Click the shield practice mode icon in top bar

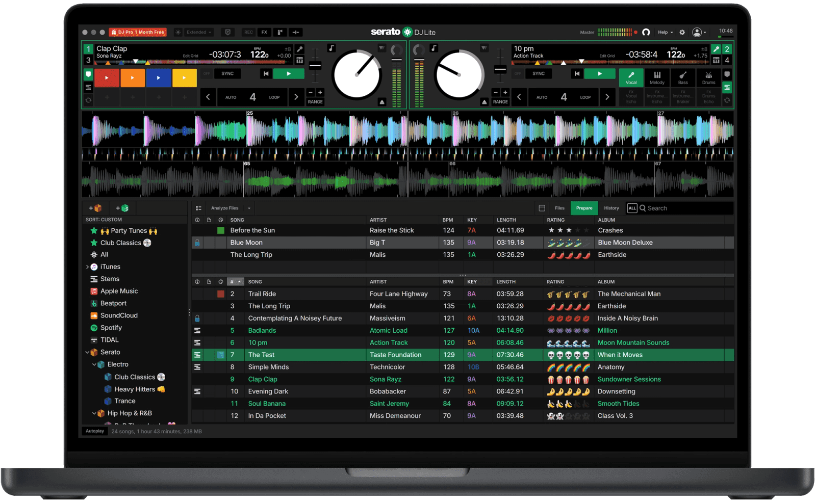point(228,32)
